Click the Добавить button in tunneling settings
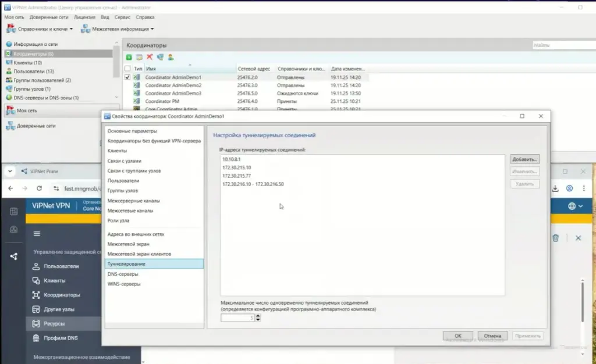Viewport: 596px width, 364px height. tap(523, 159)
